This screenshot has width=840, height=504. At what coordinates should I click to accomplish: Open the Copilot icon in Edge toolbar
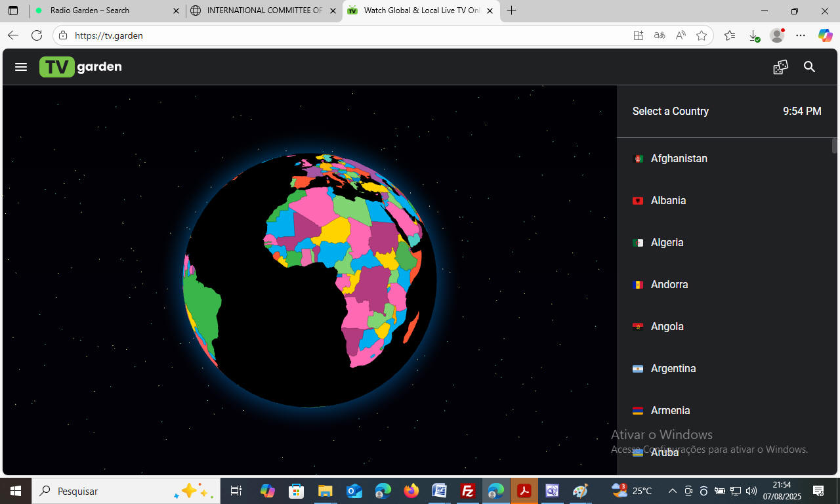pyautogui.click(x=825, y=35)
